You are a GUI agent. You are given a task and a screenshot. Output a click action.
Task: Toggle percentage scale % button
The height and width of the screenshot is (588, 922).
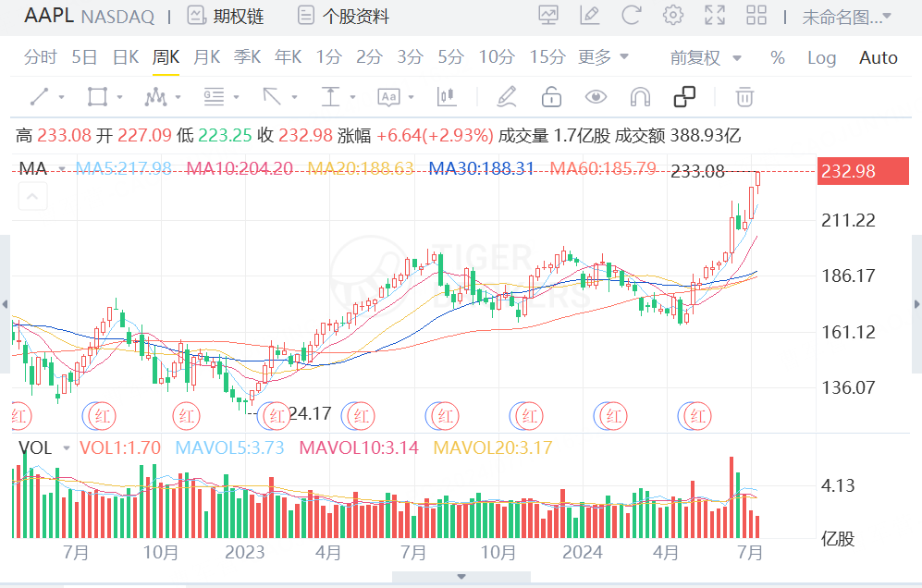(778, 57)
